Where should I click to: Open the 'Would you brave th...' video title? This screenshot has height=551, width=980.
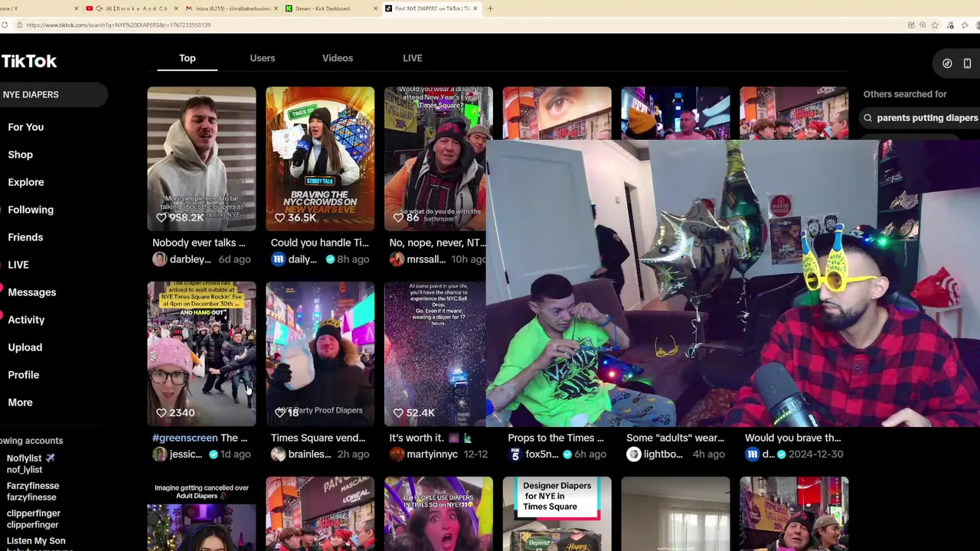793,438
